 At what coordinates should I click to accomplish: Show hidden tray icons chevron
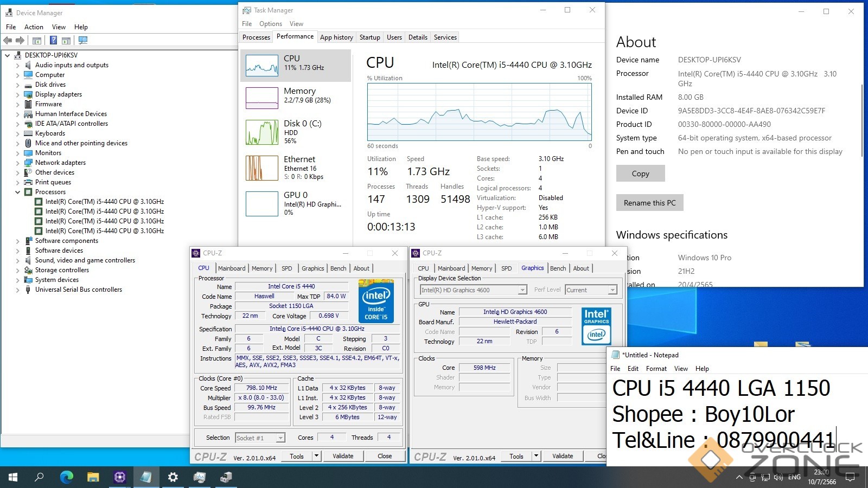(739, 478)
